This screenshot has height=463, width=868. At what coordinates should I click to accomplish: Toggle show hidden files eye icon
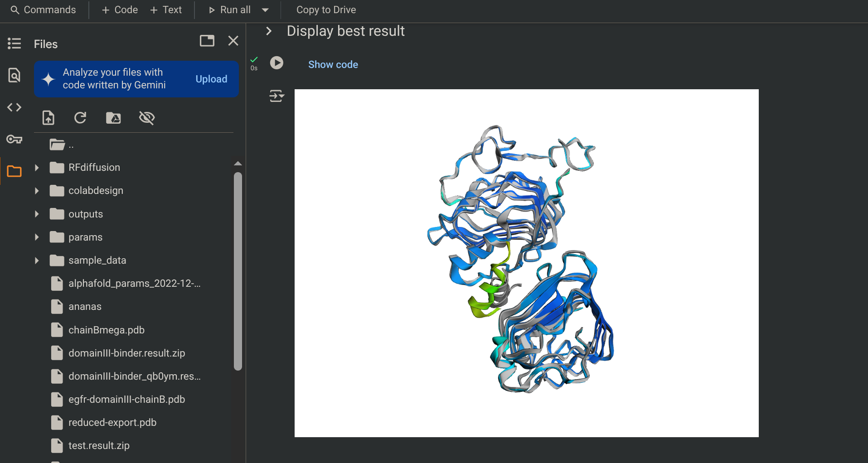tap(147, 118)
